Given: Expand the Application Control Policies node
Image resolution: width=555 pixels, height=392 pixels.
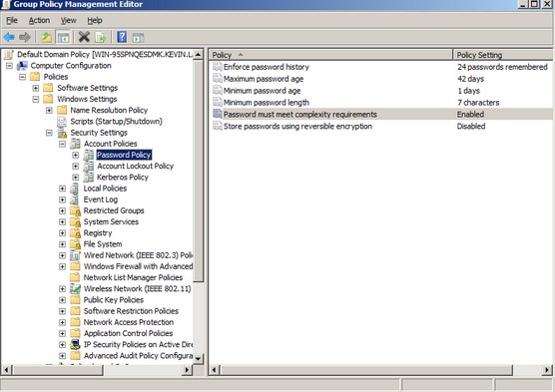Looking at the screenshot, I should coord(62,333).
